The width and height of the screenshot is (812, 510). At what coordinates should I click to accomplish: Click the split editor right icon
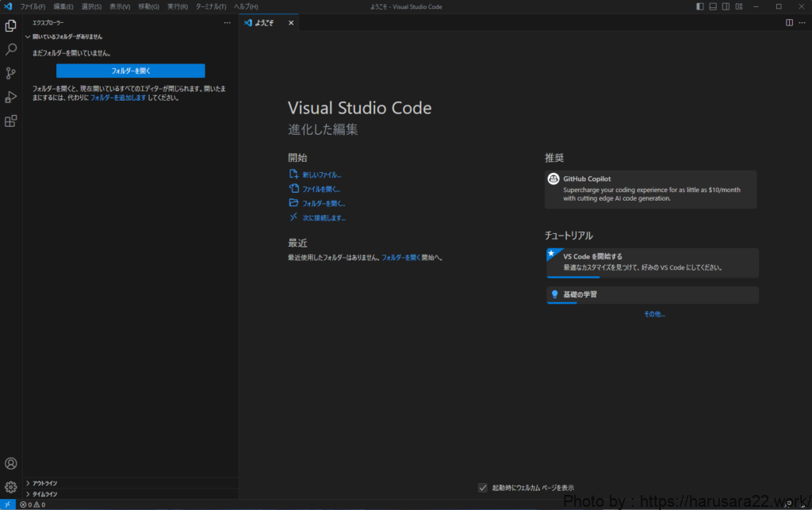coord(789,23)
